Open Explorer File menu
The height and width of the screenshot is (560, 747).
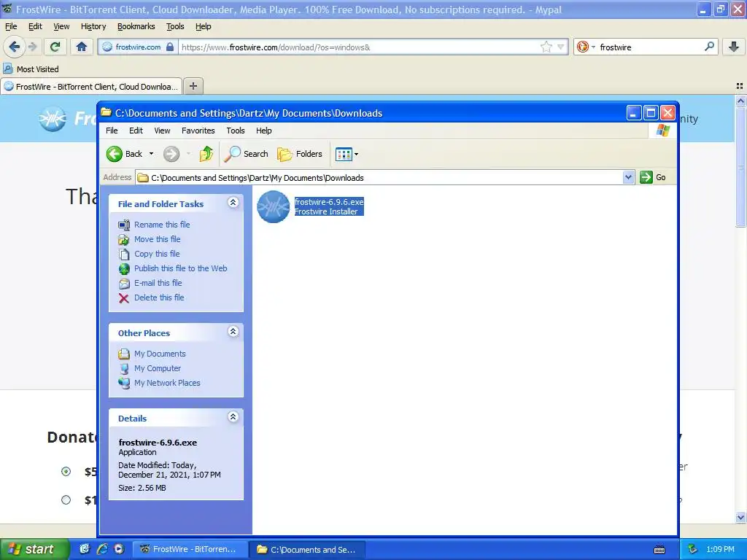coord(112,131)
